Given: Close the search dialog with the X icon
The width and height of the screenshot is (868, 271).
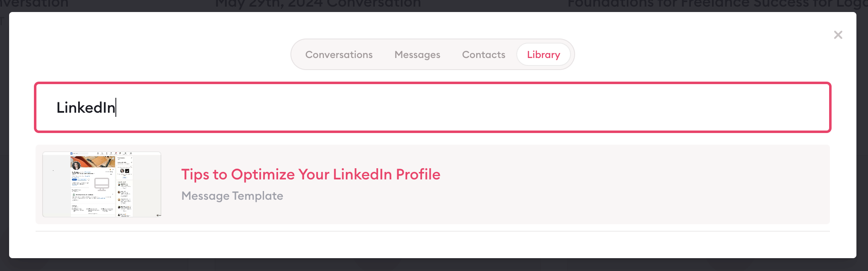Looking at the screenshot, I should tap(838, 35).
